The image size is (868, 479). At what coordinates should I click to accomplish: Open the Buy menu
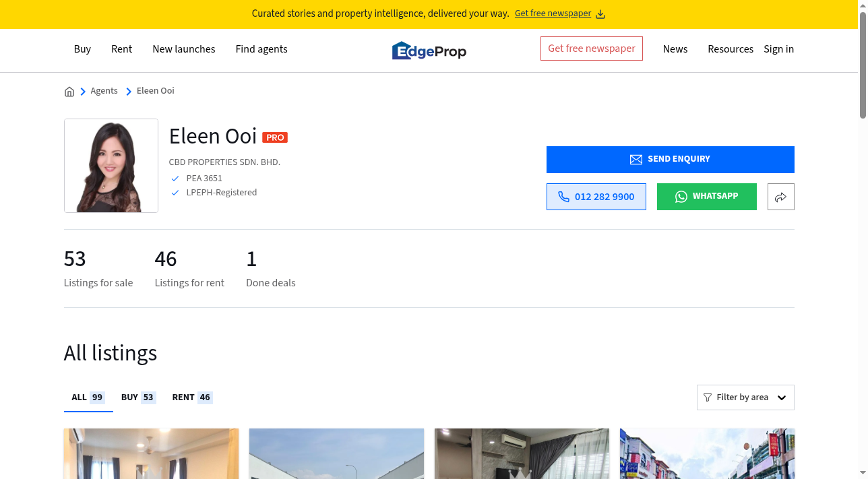pyautogui.click(x=82, y=49)
